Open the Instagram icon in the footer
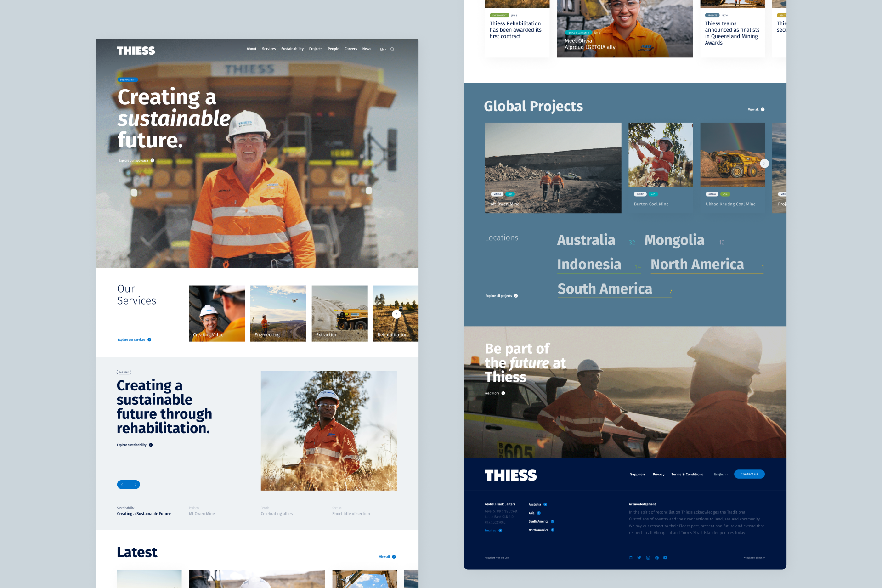 coord(648,558)
